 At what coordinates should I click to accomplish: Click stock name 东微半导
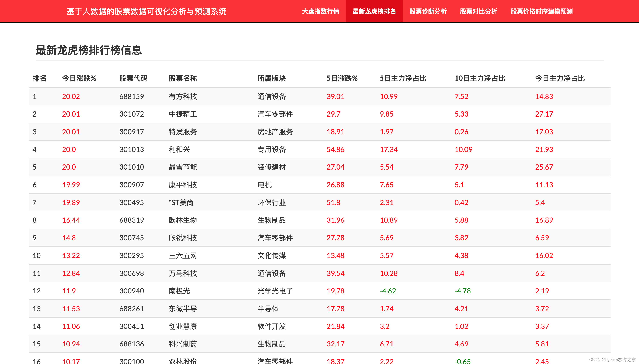point(183,309)
